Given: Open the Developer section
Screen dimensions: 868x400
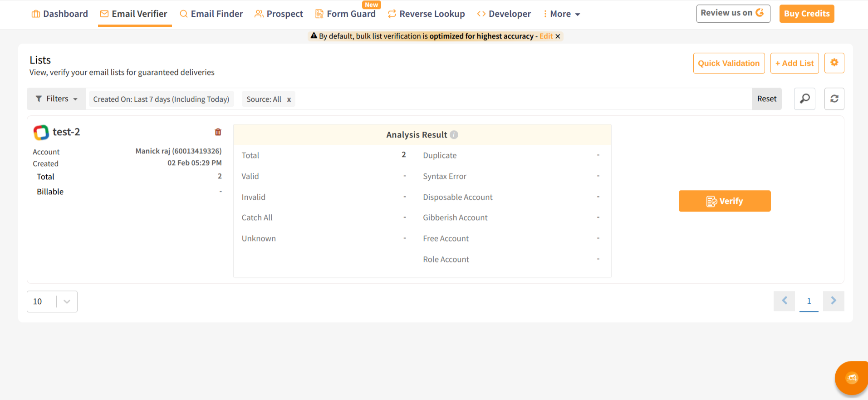Looking at the screenshot, I should coord(504,14).
